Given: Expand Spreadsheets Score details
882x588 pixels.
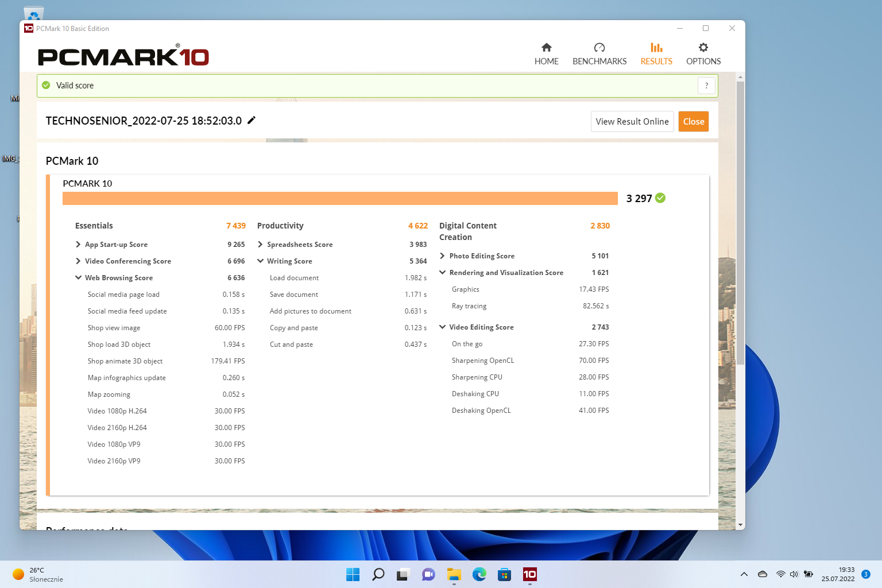Looking at the screenshot, I should pos(260,245).
